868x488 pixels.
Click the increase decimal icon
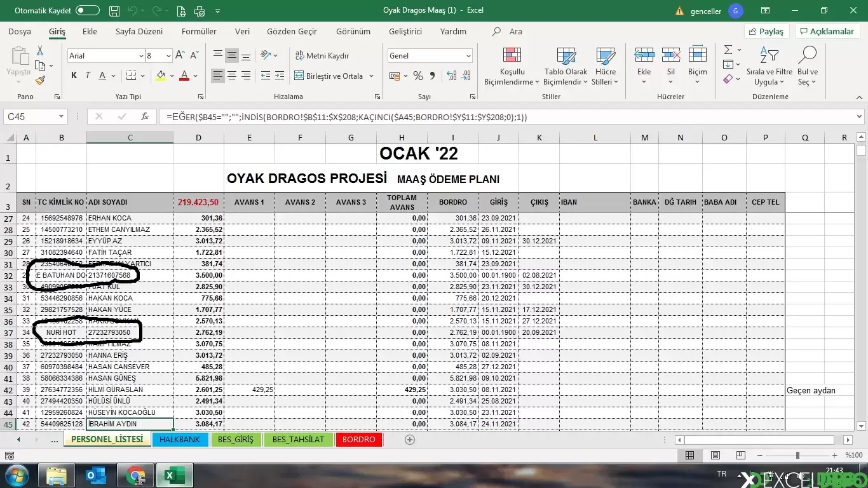click(452, 76)
